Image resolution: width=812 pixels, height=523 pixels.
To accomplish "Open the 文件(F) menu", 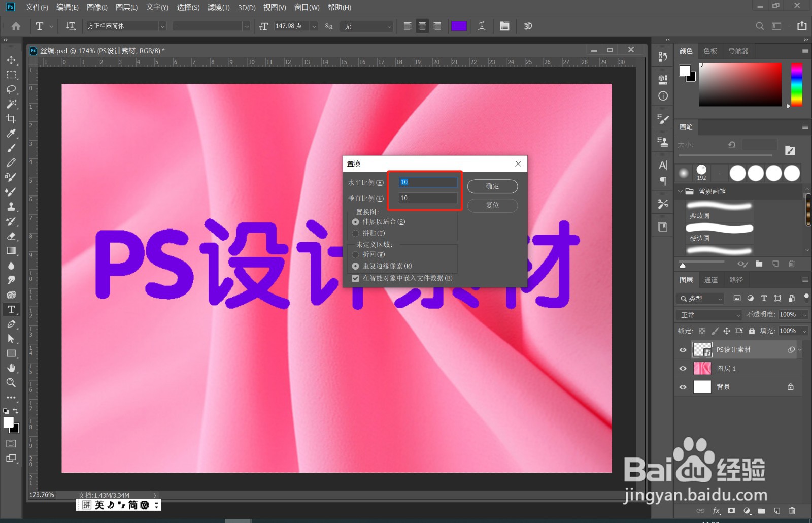I will pos(37,7).
